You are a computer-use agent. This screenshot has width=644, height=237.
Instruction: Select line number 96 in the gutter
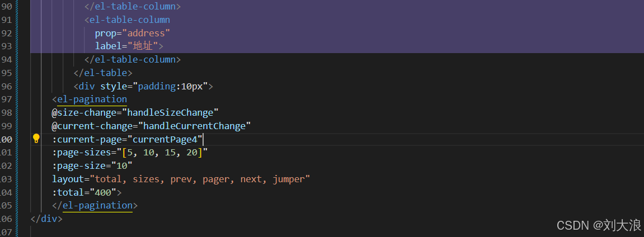click(7, 87)
